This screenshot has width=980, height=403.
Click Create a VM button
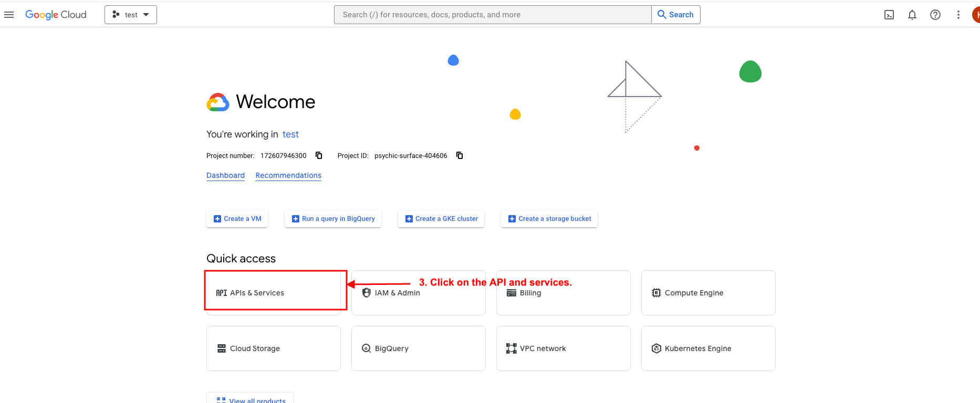click(x=237, y=219)
